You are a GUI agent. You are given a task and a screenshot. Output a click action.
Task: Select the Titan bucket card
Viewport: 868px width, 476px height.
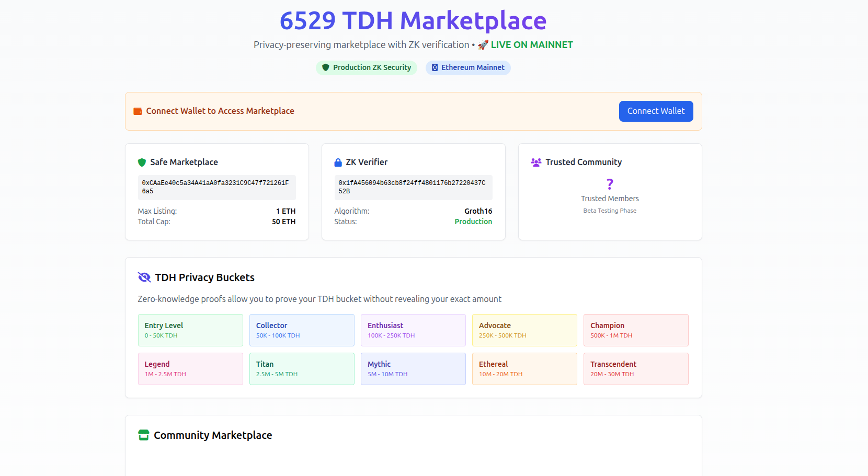(x=302, y=369)
